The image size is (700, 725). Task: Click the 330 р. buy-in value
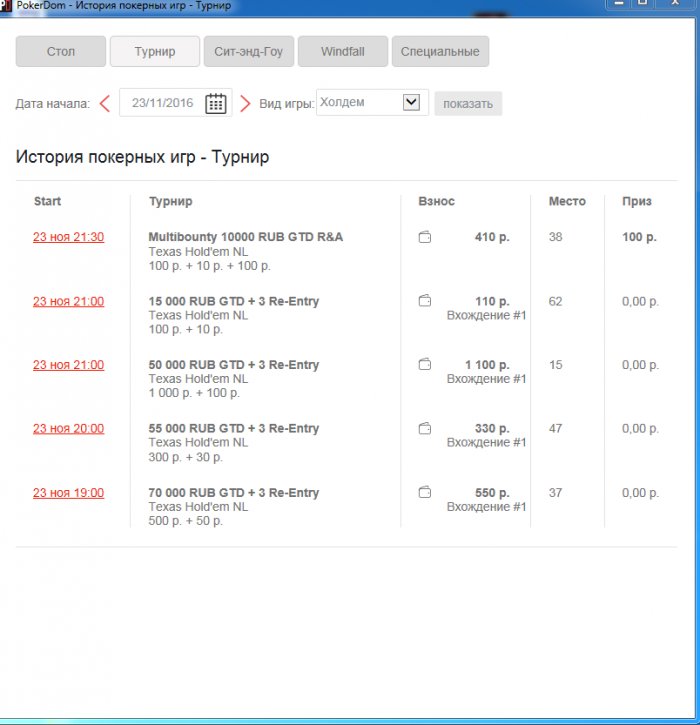[492, 429]
